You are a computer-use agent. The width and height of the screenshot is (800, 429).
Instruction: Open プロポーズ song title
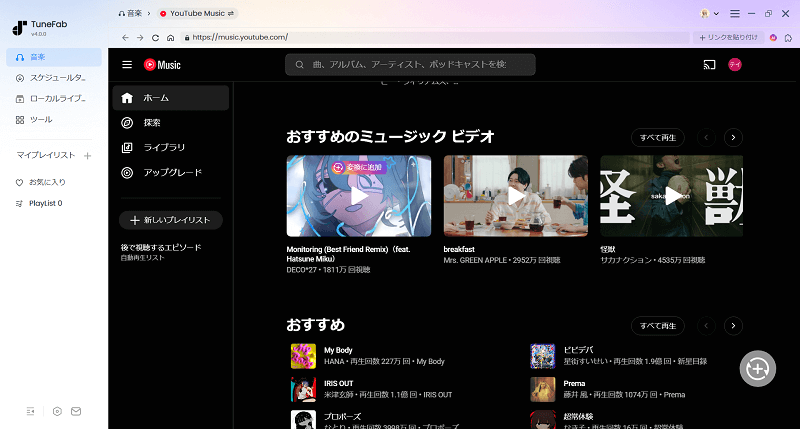click(x=342, y=417)
